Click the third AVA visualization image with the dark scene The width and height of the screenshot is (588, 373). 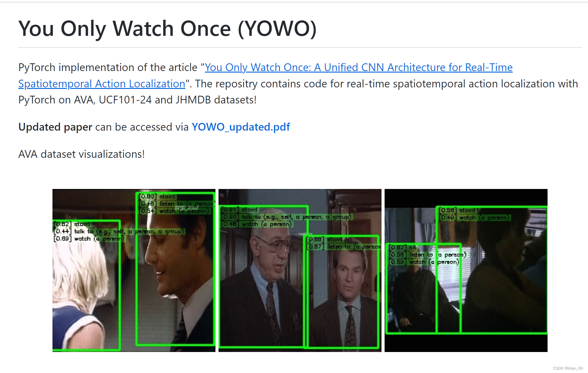point(466,270)
